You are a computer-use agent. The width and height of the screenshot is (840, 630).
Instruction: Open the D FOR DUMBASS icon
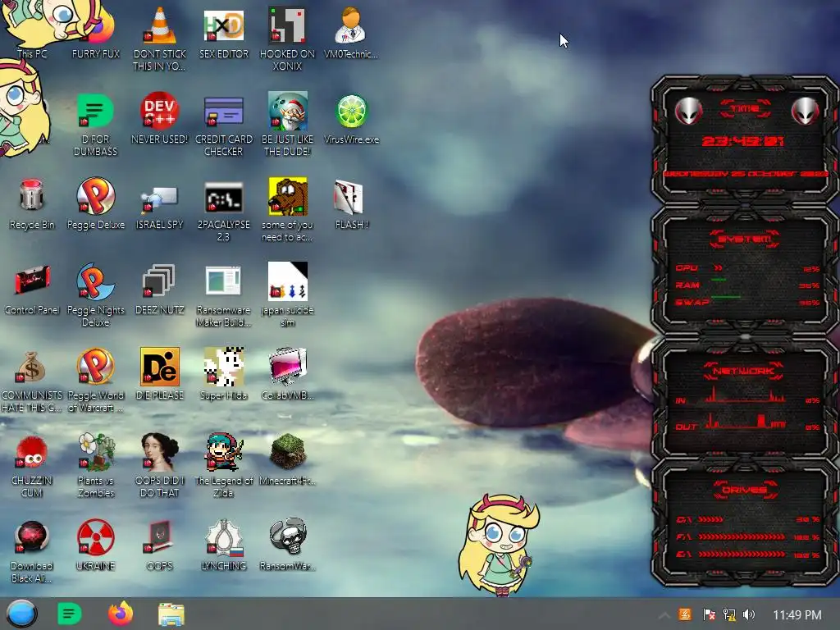coord(95,111)
